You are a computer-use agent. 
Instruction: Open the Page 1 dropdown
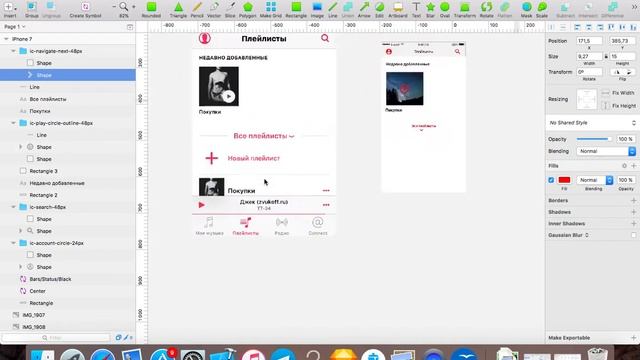click(15, 27)
